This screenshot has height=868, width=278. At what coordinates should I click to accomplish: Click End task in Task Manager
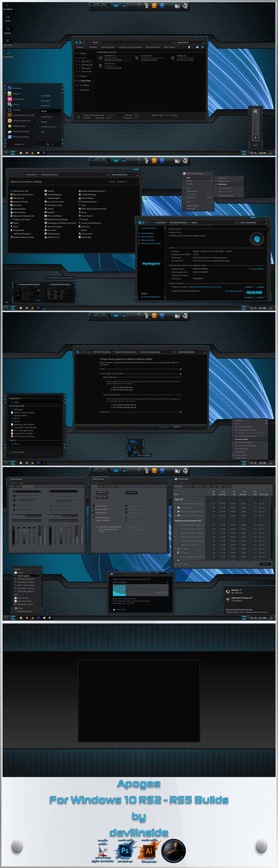(x=265, y=564)
